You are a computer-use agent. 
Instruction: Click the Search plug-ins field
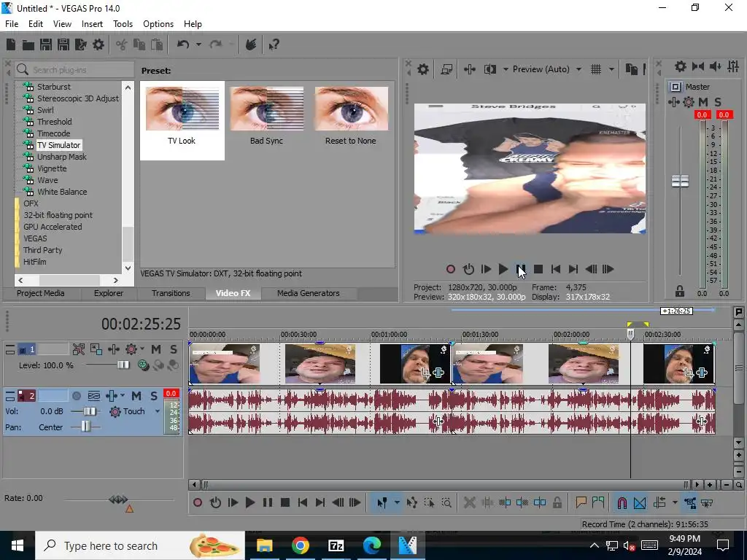coord(74,70)
